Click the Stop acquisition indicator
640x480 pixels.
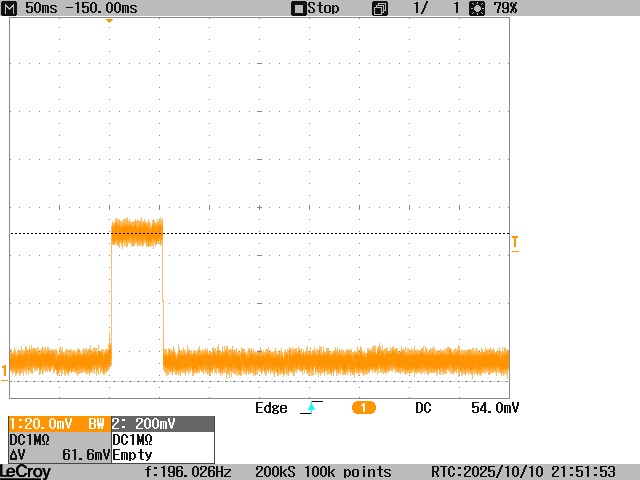315,8
